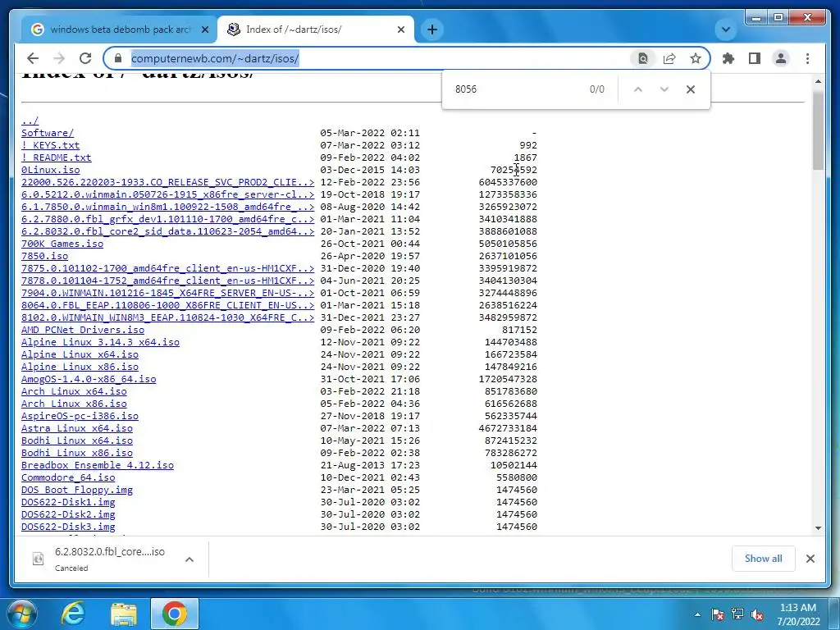Click 8102.0.WINMAIN_WIN8M3_EEAP link
Viewport: 840px width, 630px height.
(167, 317)
